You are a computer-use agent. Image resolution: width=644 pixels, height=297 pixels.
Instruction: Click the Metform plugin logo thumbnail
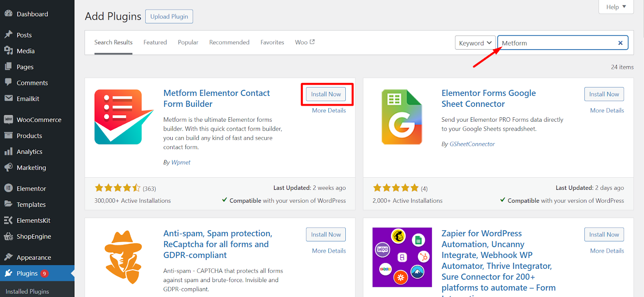[x=124, y=117]
